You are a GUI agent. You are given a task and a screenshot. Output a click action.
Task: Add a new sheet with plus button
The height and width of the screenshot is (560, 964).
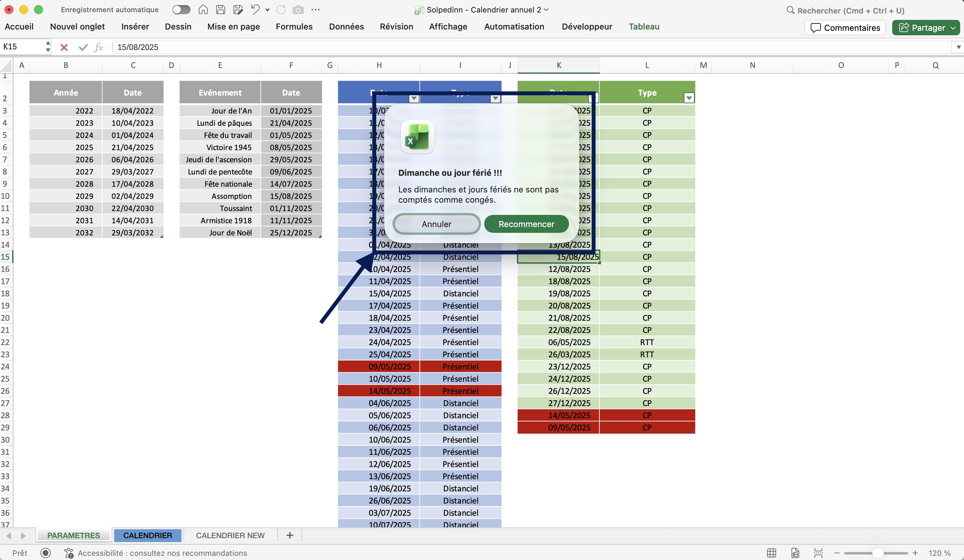click(x=290, y=535)
